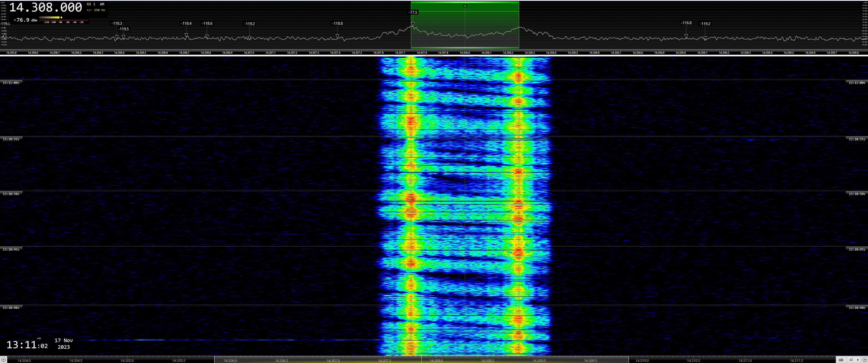Open the keyboard frequency entry icon

[x=841, y=360]
